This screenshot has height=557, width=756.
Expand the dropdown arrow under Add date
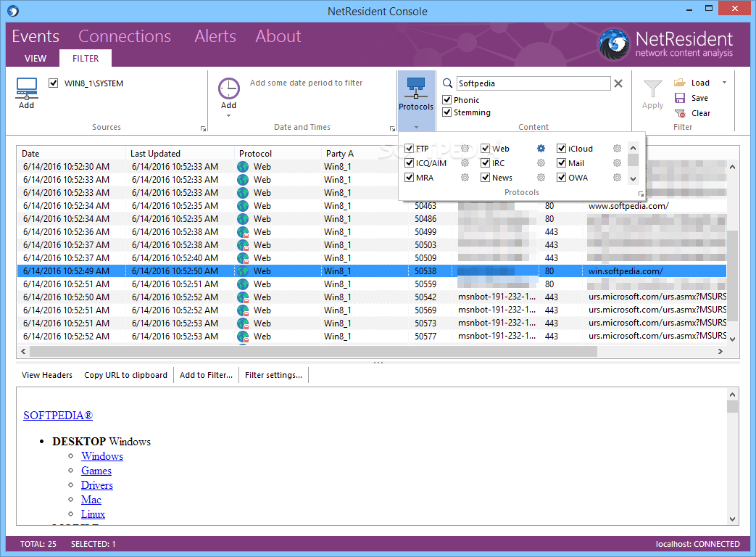(x=228, y=116)
